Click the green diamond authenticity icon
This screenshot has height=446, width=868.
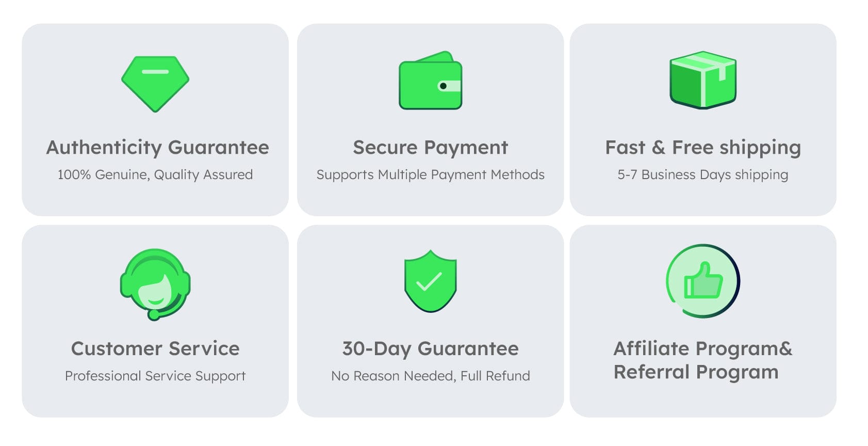(155, 84)
